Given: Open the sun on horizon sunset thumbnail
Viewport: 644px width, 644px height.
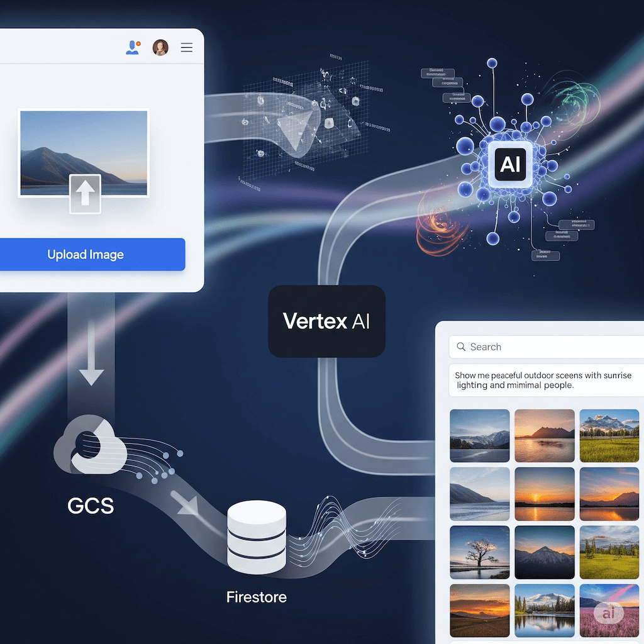Looking at the screenshot, I should click(x=545, y=494).
